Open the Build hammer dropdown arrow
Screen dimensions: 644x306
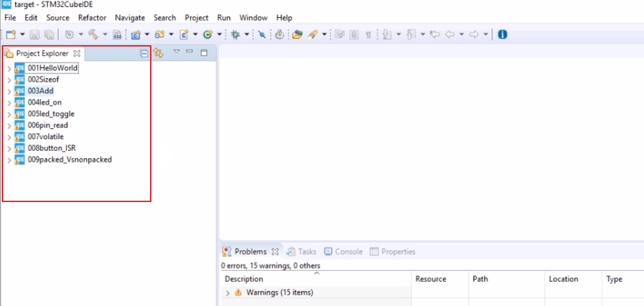105,34
